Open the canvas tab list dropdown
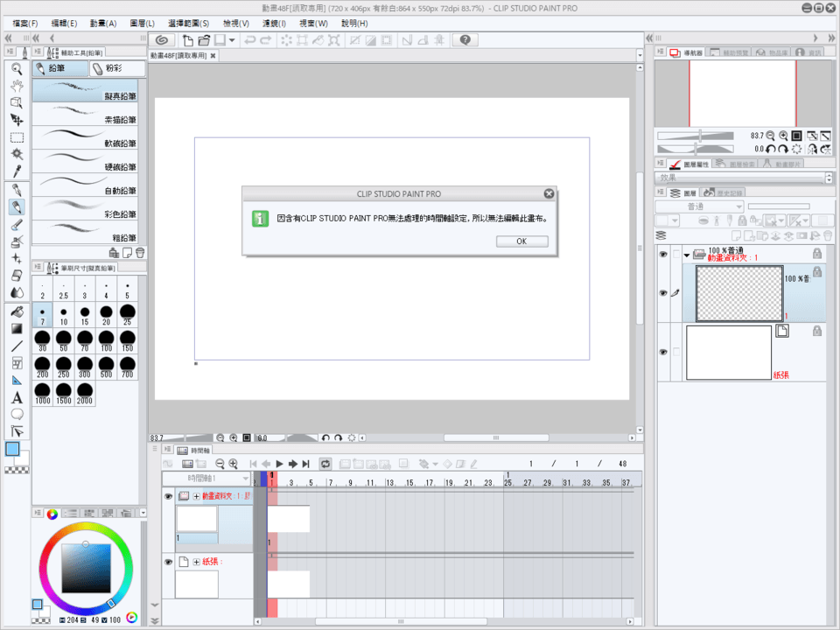 (639, 55)
